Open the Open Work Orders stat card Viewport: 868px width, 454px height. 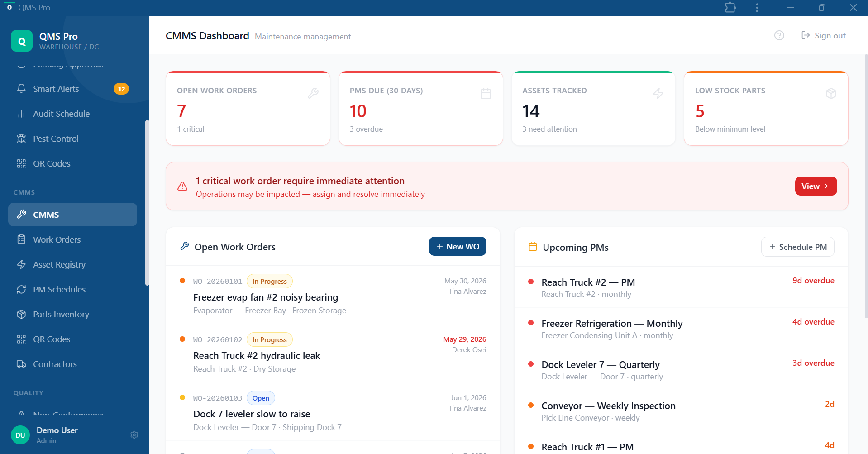pos(248,108)
